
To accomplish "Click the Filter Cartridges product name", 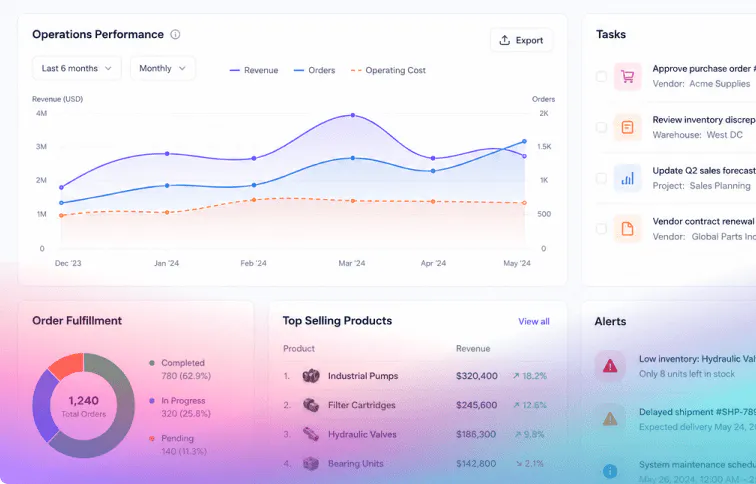I will point(362,405).
